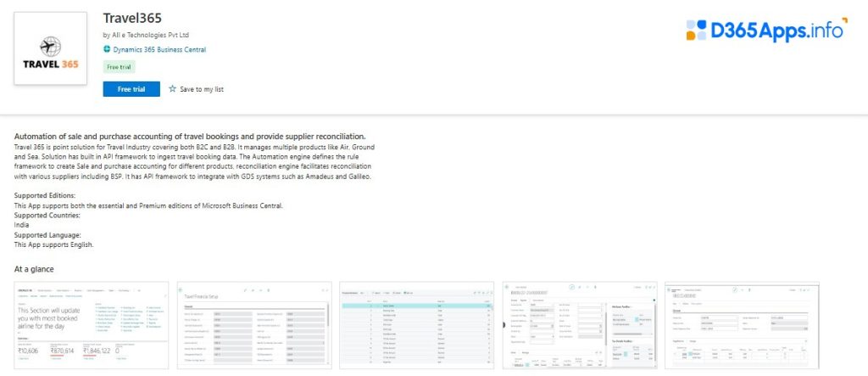Viewport: 868px width, 376px height.
Task: Click the Supported Language heading
Action: point(47,235)
